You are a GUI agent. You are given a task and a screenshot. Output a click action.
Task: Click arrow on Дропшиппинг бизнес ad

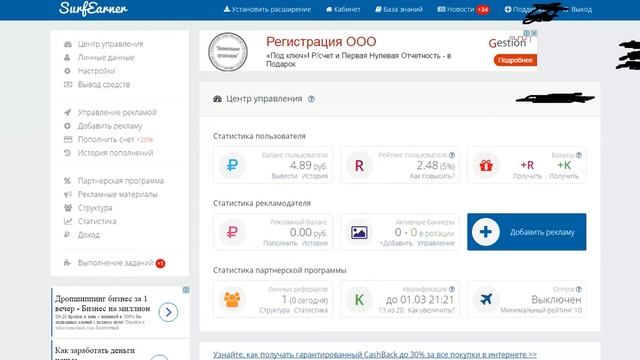[168, 312]
